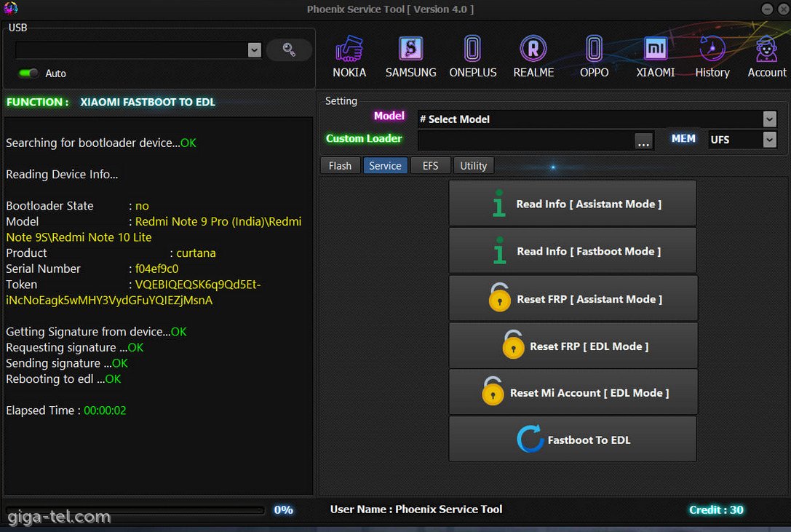The height and width of the screenshot is (532, 791).
Task: Open the ONEPLUS brand section
Action: coord(472,57)
